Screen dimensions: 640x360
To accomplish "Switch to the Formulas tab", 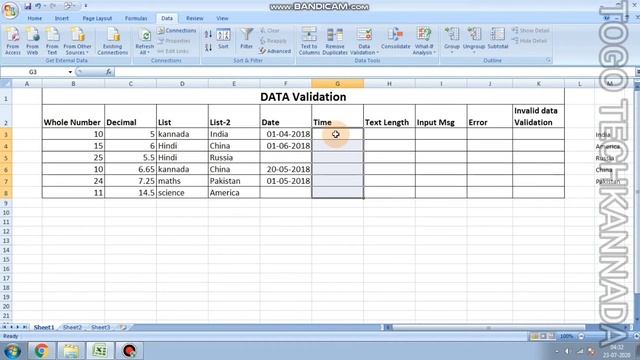I will coord(136,18).
